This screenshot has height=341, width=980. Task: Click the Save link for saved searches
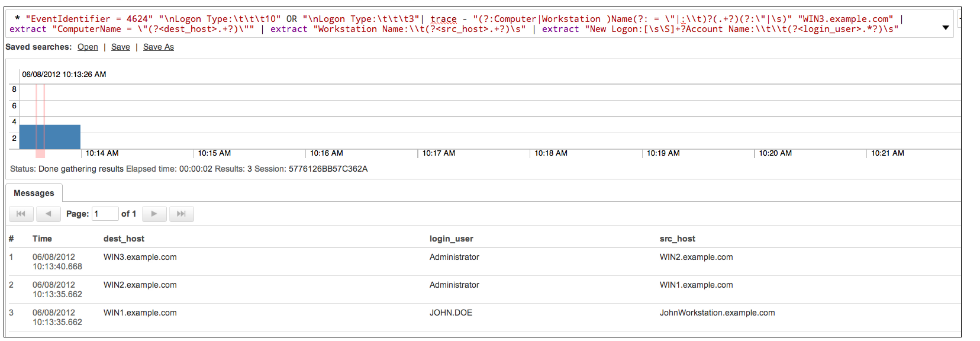pyautogui.click(x=120, y=47)
